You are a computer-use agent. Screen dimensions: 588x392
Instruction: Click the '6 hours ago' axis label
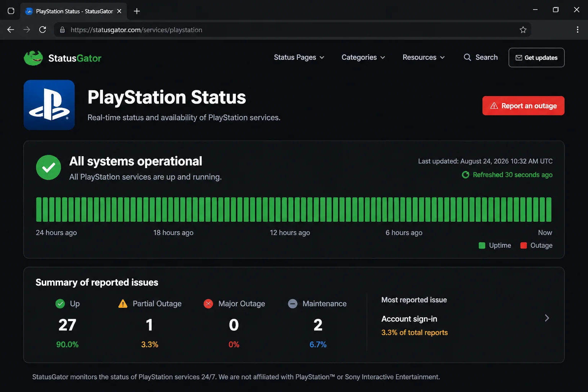[x=404, y=233]
